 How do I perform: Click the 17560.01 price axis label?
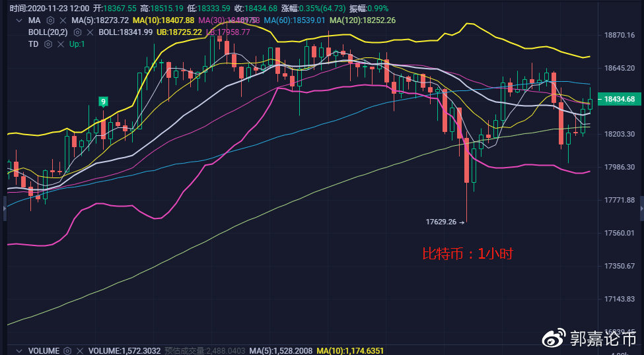(620, 233)
